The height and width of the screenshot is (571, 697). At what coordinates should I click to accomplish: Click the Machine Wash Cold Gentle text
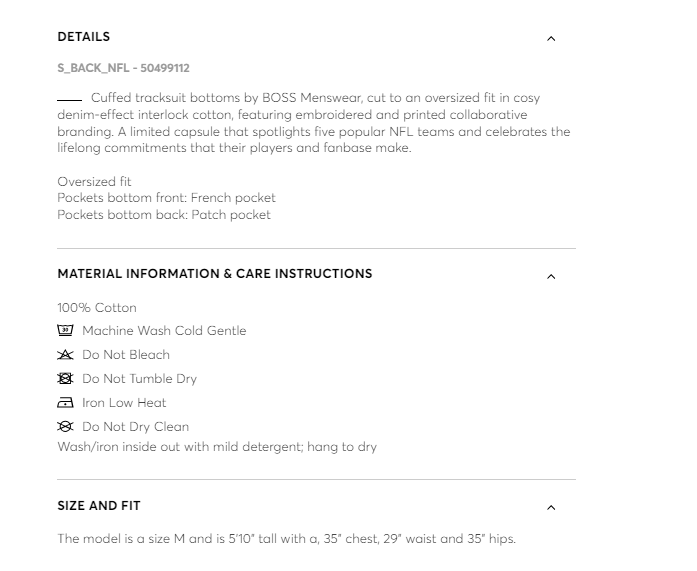tap(164, 331)
